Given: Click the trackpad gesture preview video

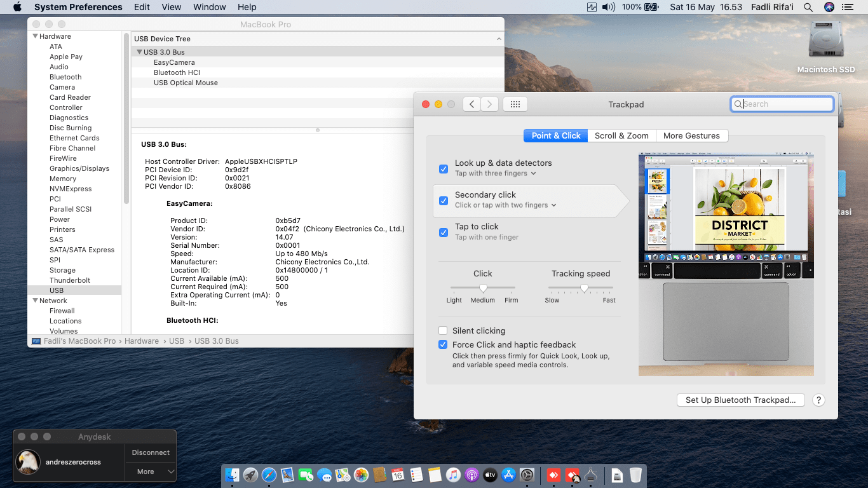Looking at the screenshot, I should coord(726,264).
